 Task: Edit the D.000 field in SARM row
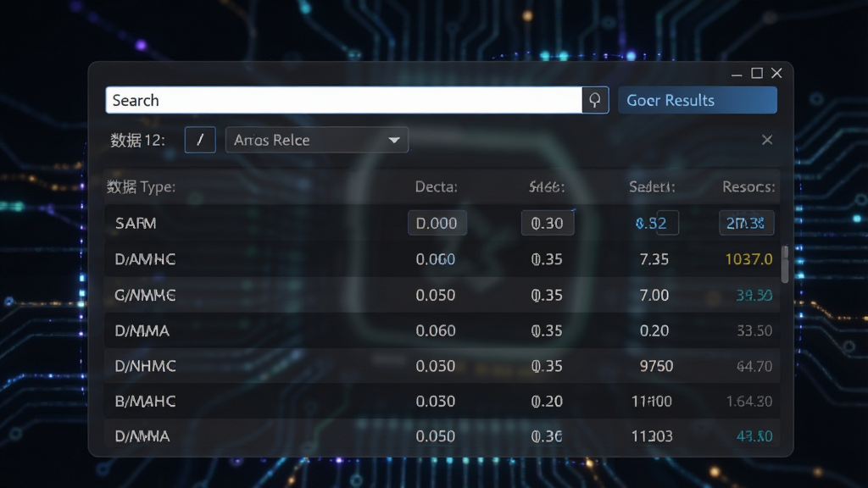[437, 223]
